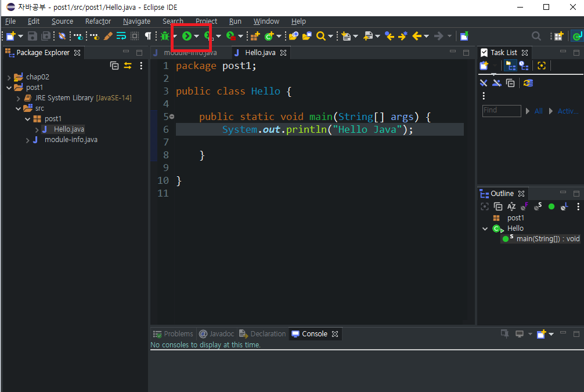
Task: Toggle Show Whitespace Characters pilcrow icon
Action: pyautogui.click(x=148, y=36)
